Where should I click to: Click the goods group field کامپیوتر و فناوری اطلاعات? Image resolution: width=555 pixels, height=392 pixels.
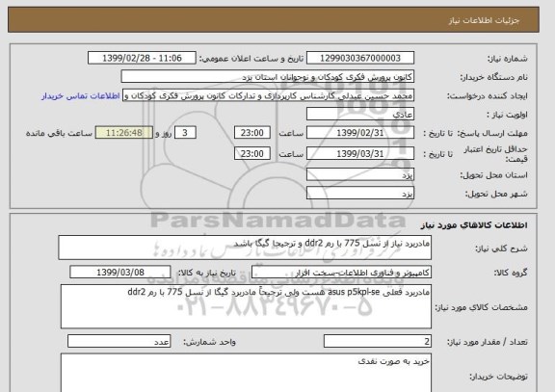(x=341, y=273)
